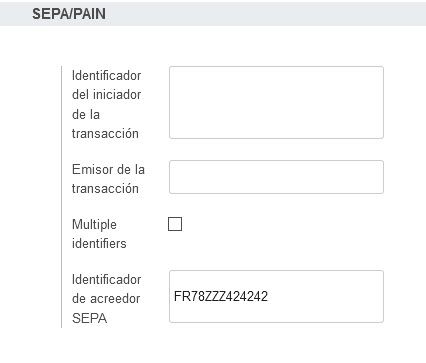Click the 'Emisor de la' label text

[108, 169]
